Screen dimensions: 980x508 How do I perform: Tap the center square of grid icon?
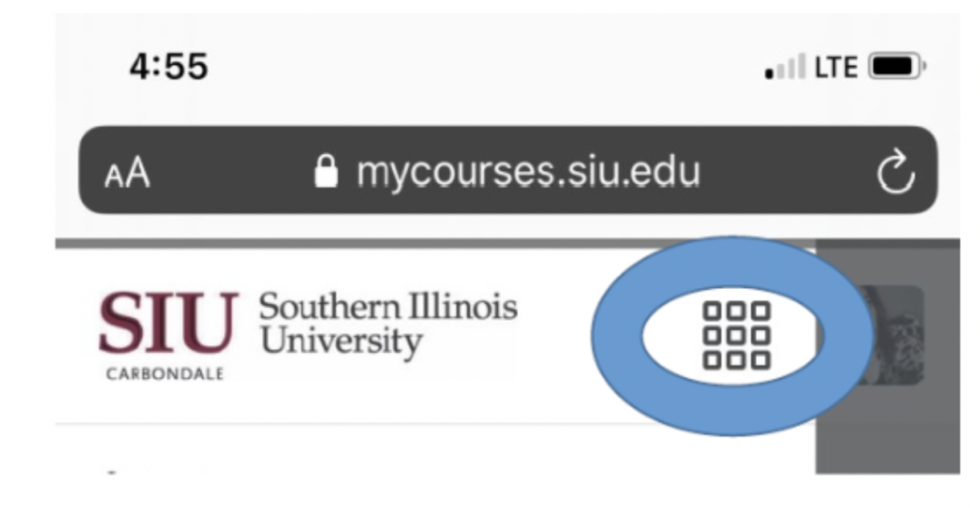click(736, 336)
